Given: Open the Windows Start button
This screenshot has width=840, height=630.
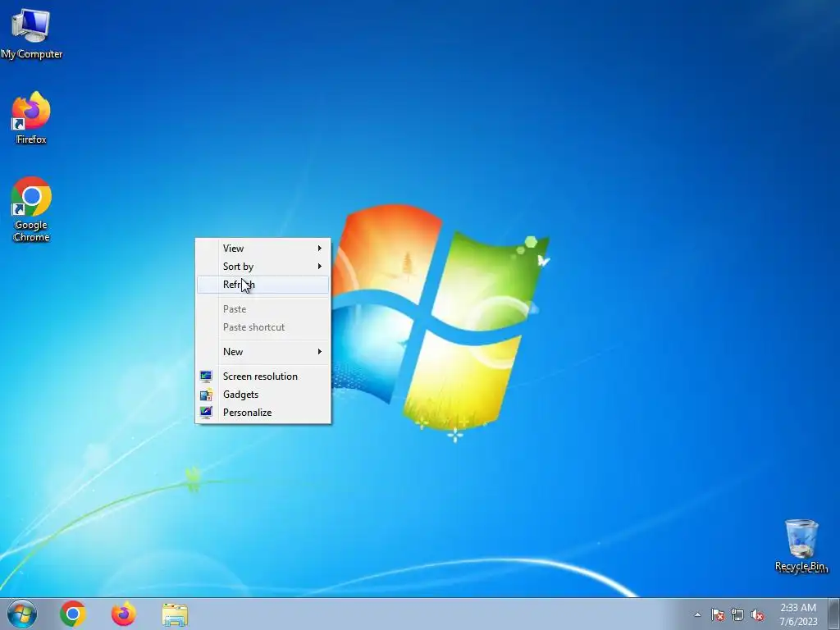Looking at the screenshot, I should [x=22, y=614].
